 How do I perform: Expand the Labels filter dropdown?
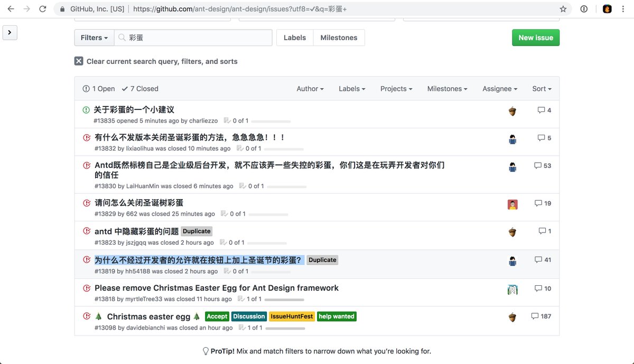point(352,89)
